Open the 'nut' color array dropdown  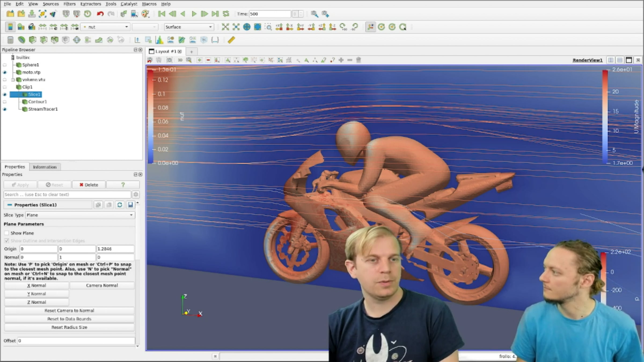click(x=105, y=27)
